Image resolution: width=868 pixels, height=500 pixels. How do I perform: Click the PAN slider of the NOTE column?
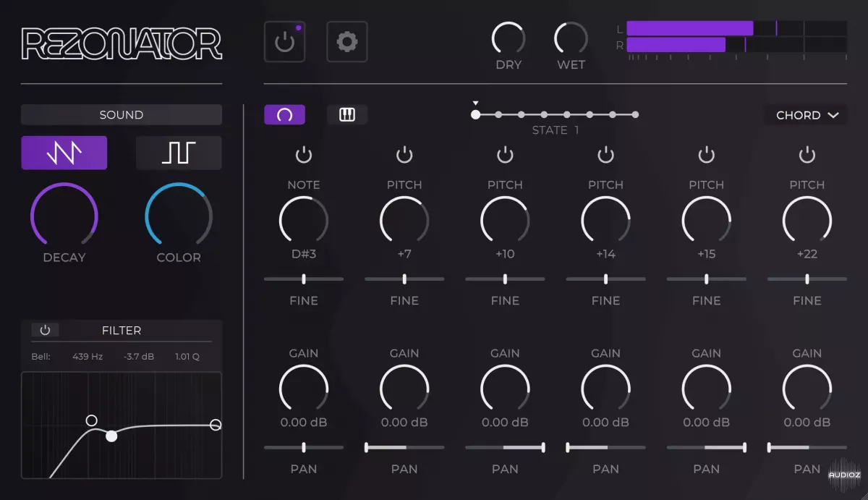pos(304,447)
